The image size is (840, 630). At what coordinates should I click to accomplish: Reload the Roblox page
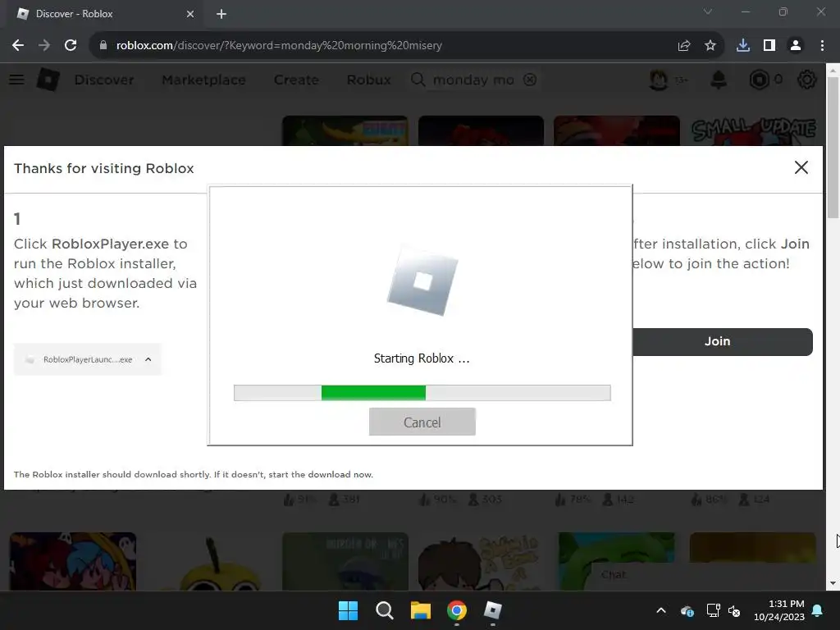coord(71,46)
